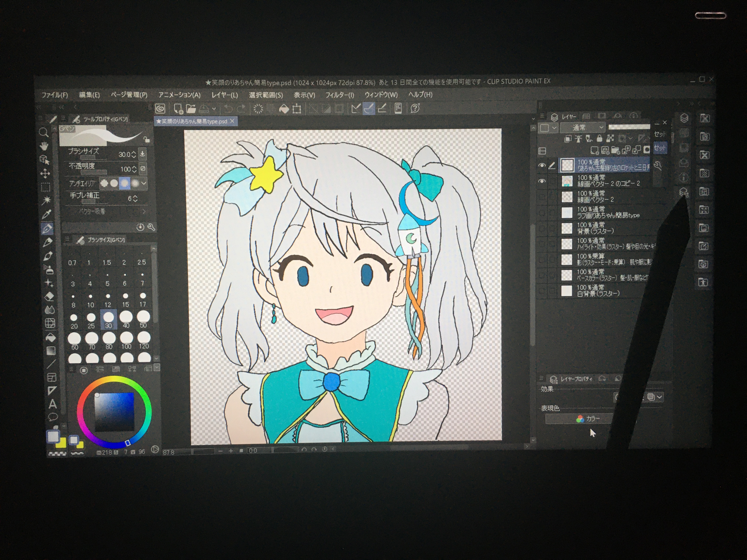
Task: Click the Undo arrow in command bar
Action: pos(228,109)
